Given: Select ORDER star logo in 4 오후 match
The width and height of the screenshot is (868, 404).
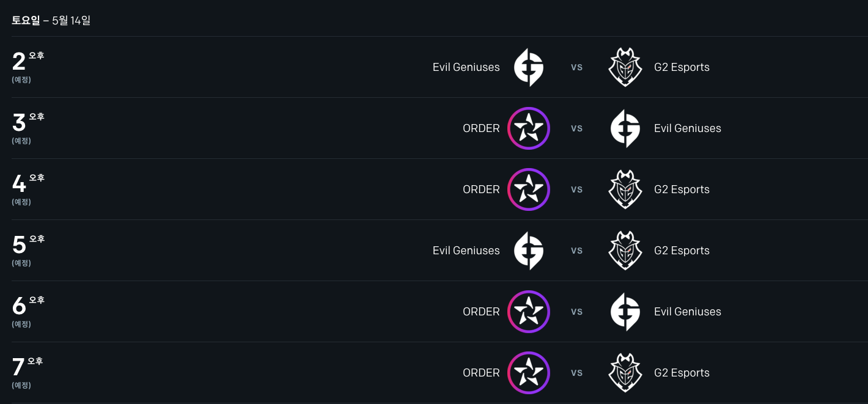Looking at the screenshot, I should click(x=529, y=189).
